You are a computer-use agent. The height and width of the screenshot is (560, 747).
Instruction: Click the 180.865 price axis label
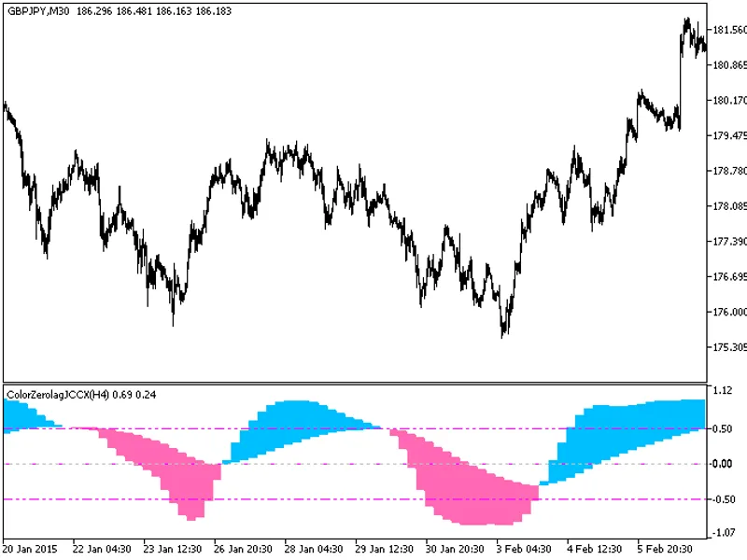[x=729, y=64]
